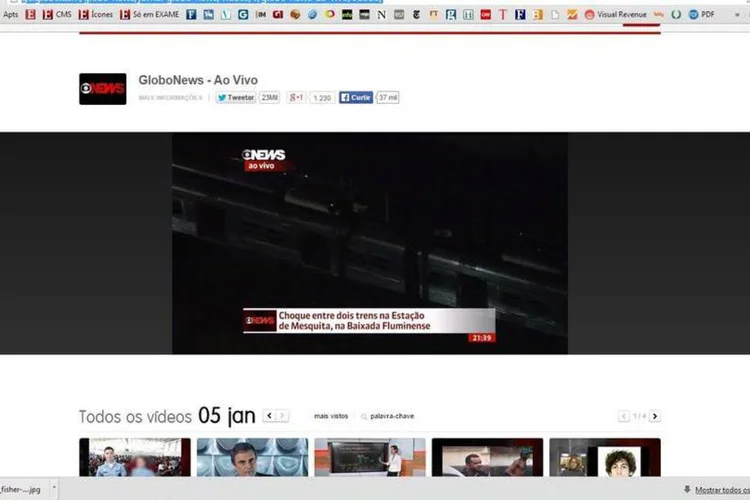
Task: Open the green parentheses bookmark icon
Action: coord(676,14)
